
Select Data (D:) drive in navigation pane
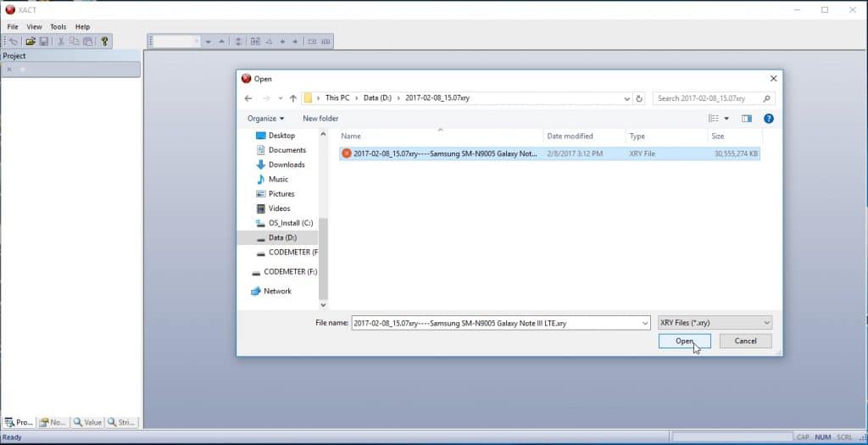(x=277, y=237)
